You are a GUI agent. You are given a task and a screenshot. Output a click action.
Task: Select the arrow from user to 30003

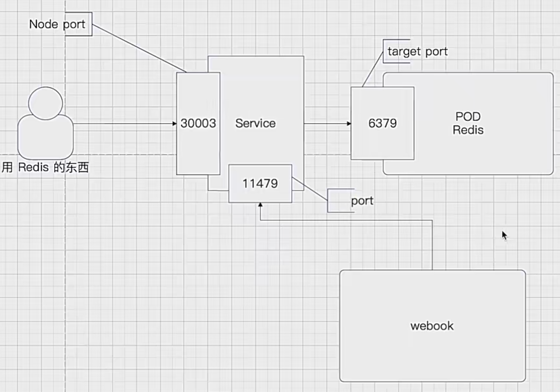(x=125, y=123)
